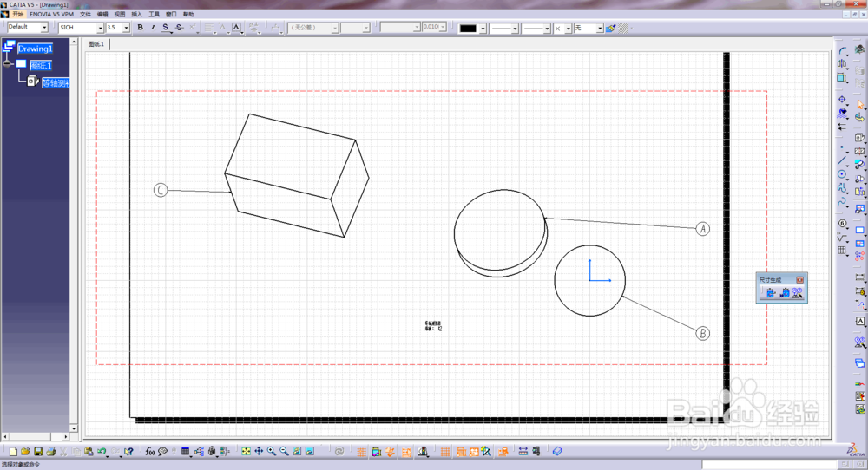Open the 文件 menu
The height and width of the screenshot is (470, 868).
[85, 14]
